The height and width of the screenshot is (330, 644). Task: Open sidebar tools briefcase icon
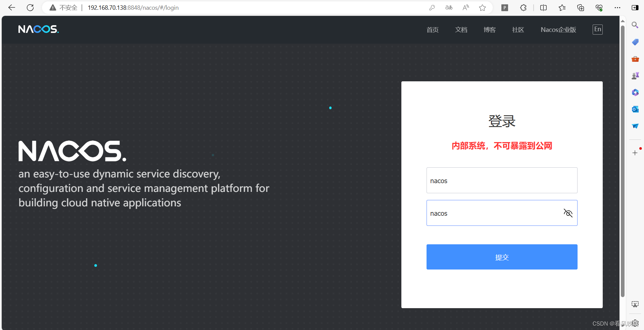pyautogui.click(x=635, y=59)
